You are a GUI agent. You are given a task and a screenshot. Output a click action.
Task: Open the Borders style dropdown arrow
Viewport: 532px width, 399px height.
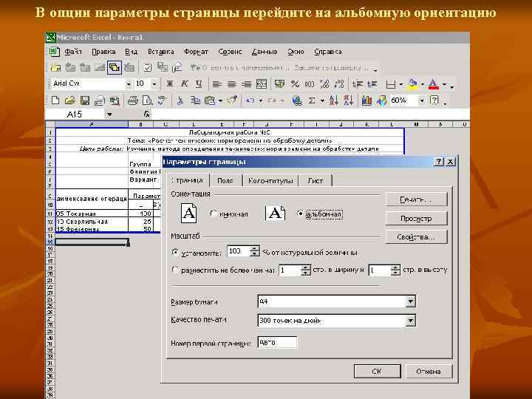point(401,84)
